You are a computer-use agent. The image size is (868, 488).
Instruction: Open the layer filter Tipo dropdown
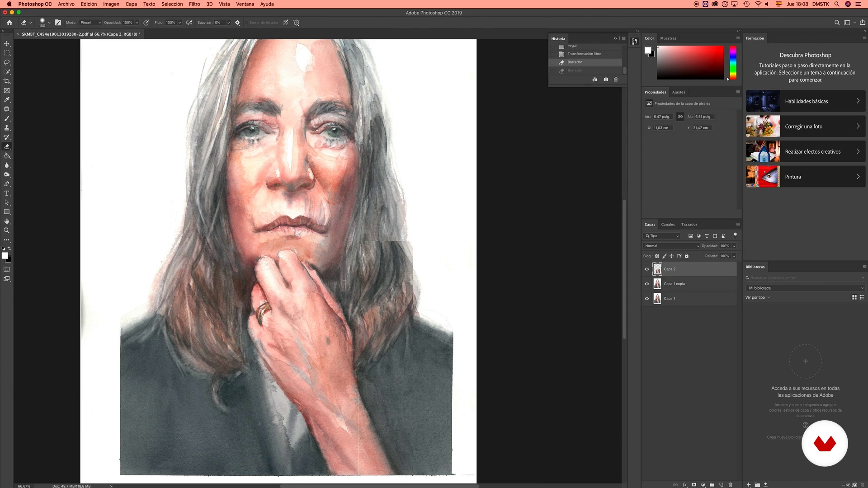pos(662,236)
